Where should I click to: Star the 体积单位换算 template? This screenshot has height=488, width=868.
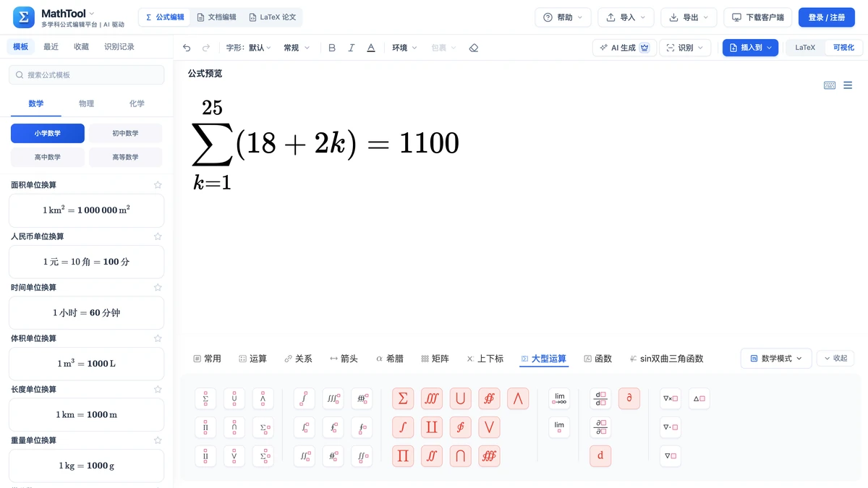[x=158, y=338]
